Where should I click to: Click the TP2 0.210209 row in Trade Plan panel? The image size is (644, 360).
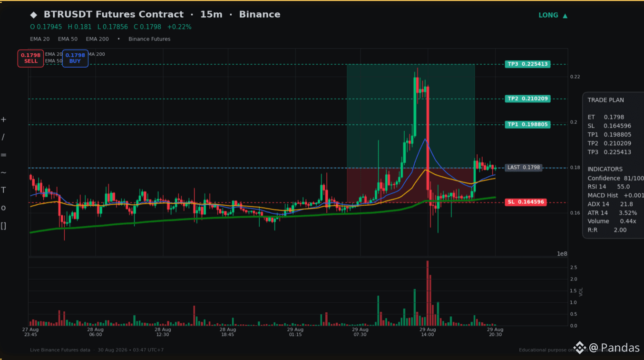(609, 143)
